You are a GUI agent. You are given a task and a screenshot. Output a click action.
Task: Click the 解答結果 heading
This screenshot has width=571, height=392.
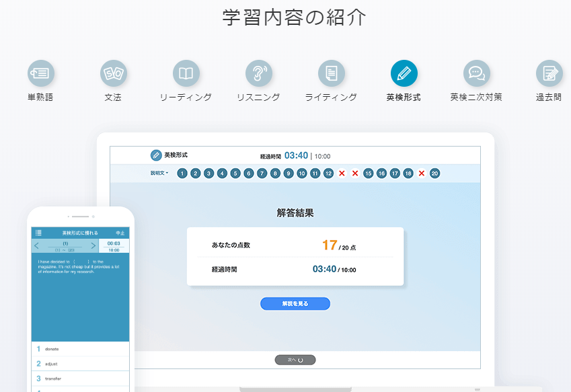(x=295, y=212)
